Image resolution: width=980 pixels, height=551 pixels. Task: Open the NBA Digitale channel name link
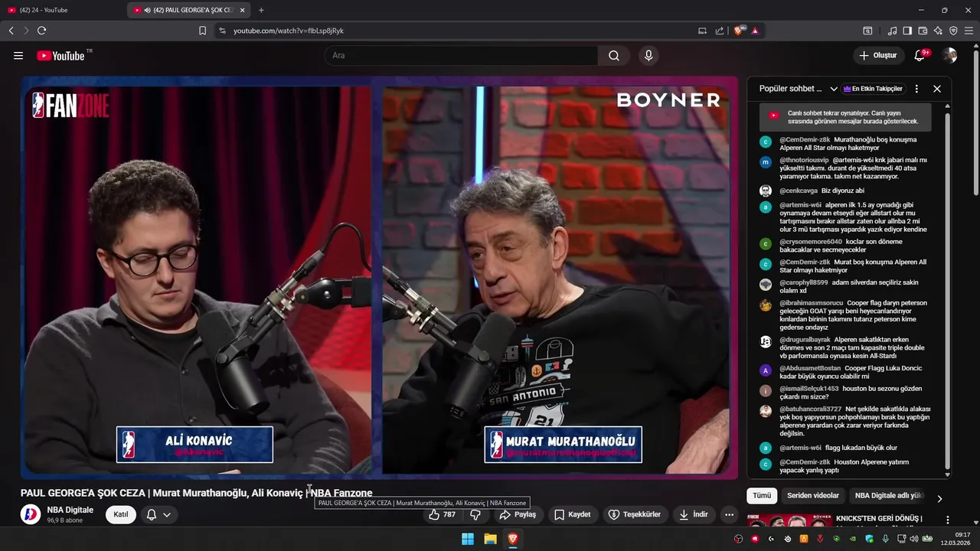[x=70, y=510]
